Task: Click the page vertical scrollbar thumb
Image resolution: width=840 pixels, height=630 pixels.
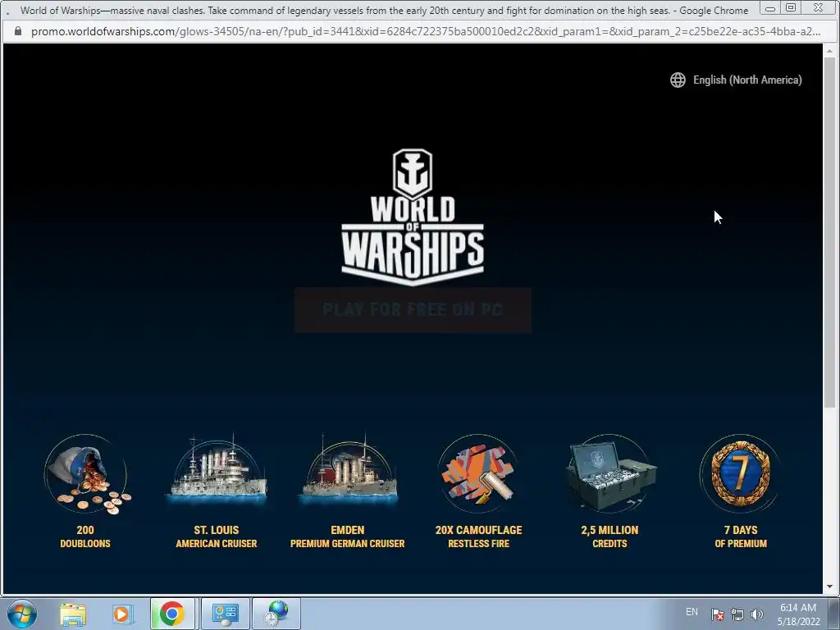Action: 829,232
